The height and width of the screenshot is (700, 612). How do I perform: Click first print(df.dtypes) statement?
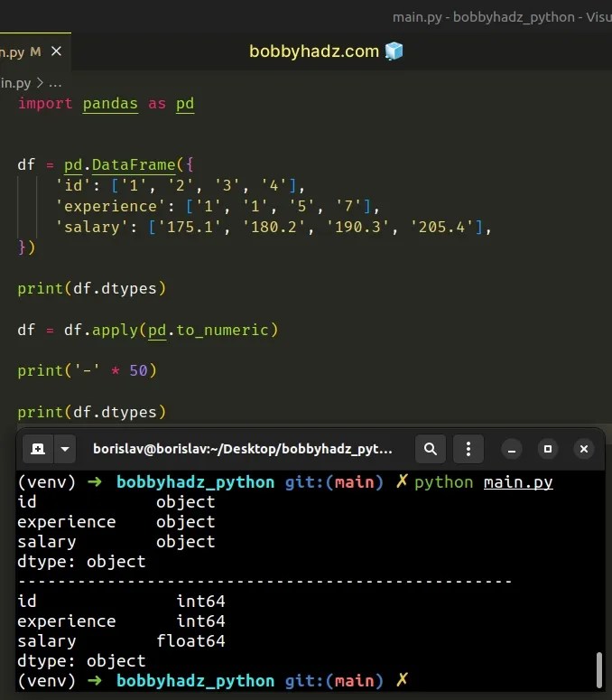[92, 288]
